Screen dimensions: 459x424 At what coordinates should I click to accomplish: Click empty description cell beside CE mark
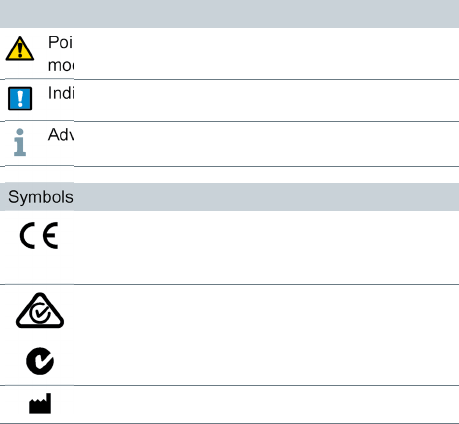(x=266, y=247)
